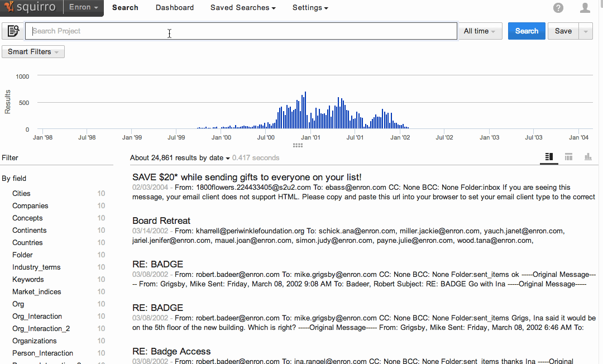Filter by the Countries field
Viewport: 603px width, 364px height.
(x=27, y=242)
